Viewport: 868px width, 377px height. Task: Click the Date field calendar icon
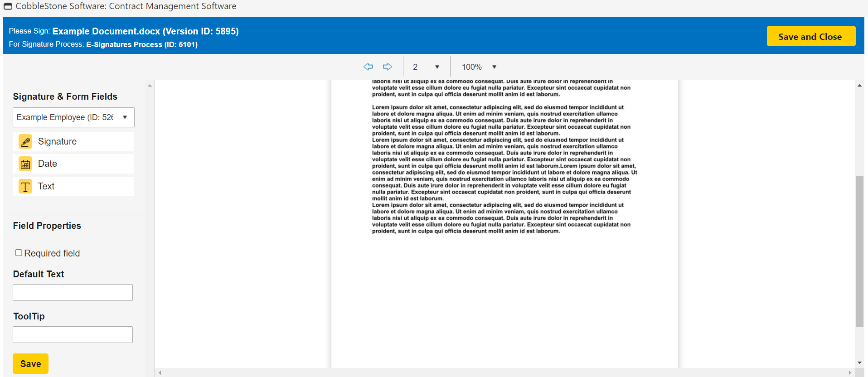coord(25,164)
